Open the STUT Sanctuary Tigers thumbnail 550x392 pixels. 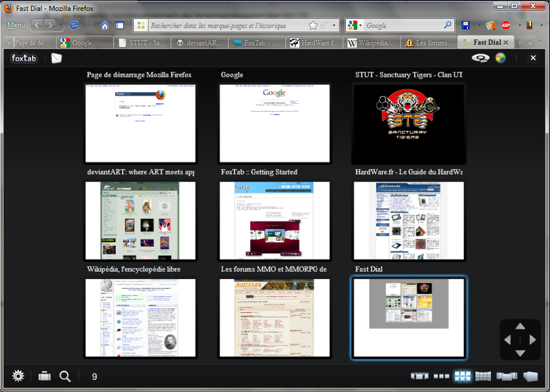409,123
